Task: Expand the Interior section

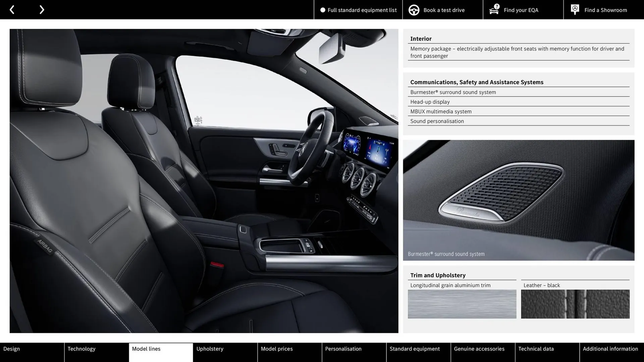Action: tap(421, 39)
